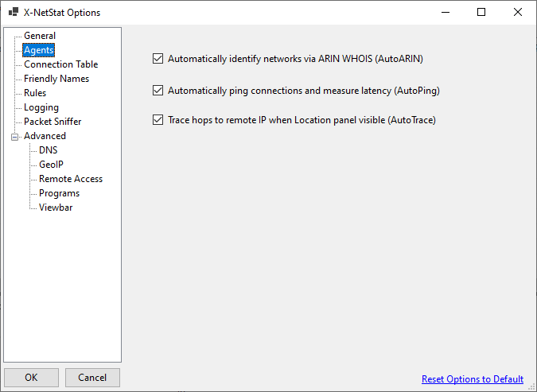Click the Cancel button

(92, 378)
